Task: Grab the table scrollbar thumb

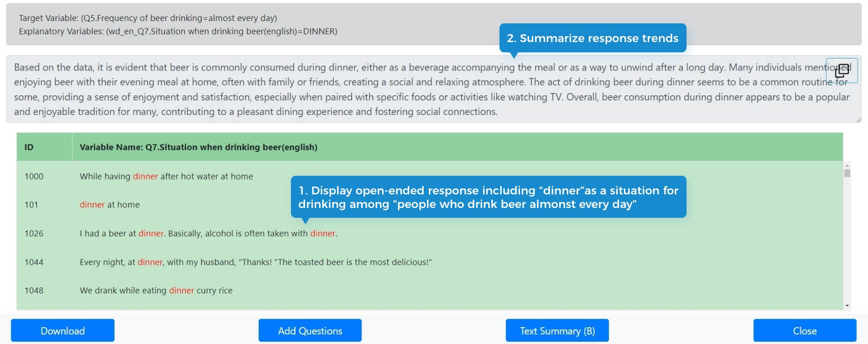Action: point(847,173)
